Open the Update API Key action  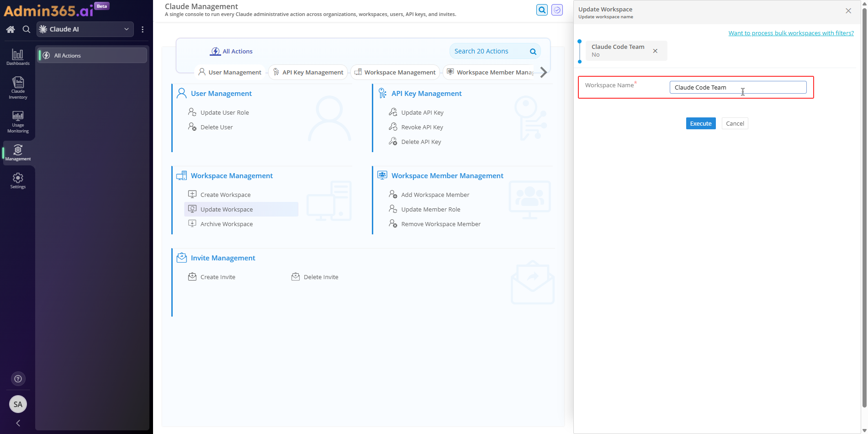422,112
